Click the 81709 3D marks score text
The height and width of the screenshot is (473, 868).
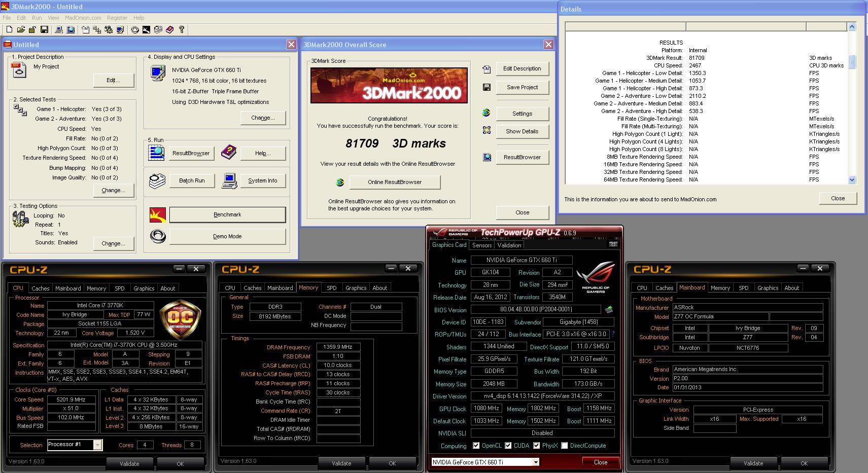click(396, 143)
